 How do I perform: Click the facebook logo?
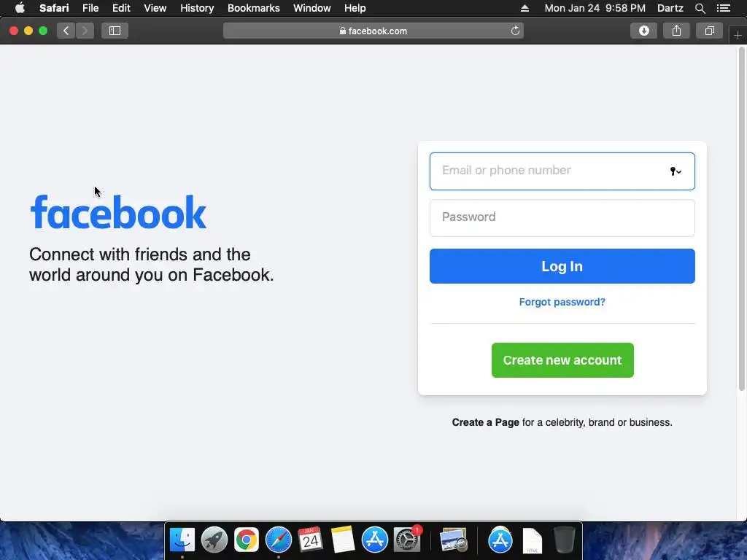pos(118,212)
